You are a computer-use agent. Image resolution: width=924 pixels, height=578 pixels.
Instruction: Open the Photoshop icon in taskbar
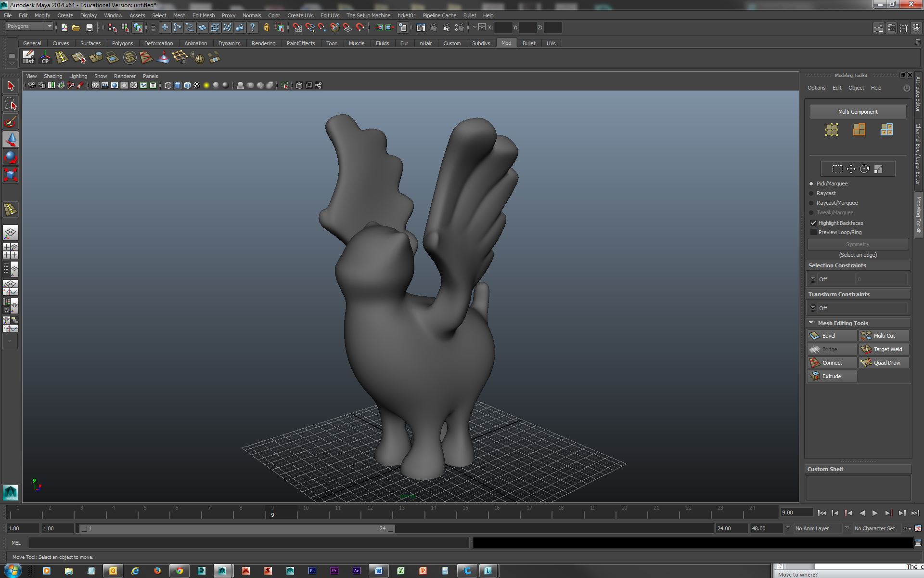[x=312, y=571]
